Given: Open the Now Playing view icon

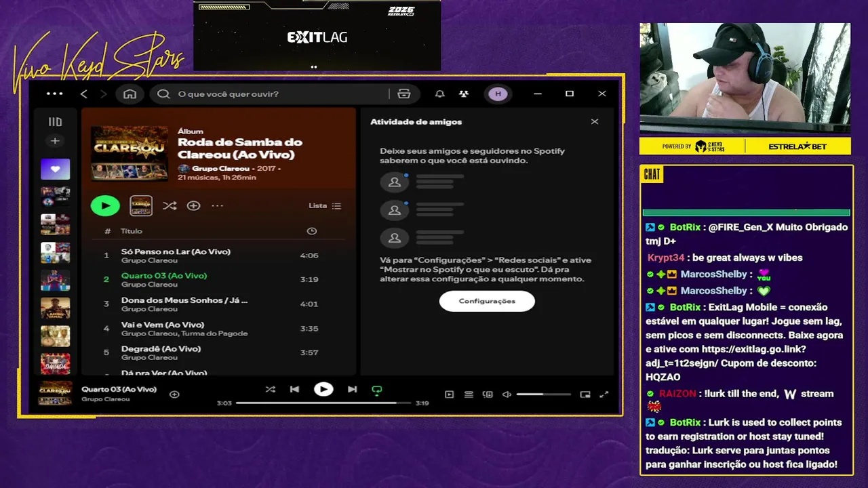Looking at the screenshot, I should coord(449,394).
